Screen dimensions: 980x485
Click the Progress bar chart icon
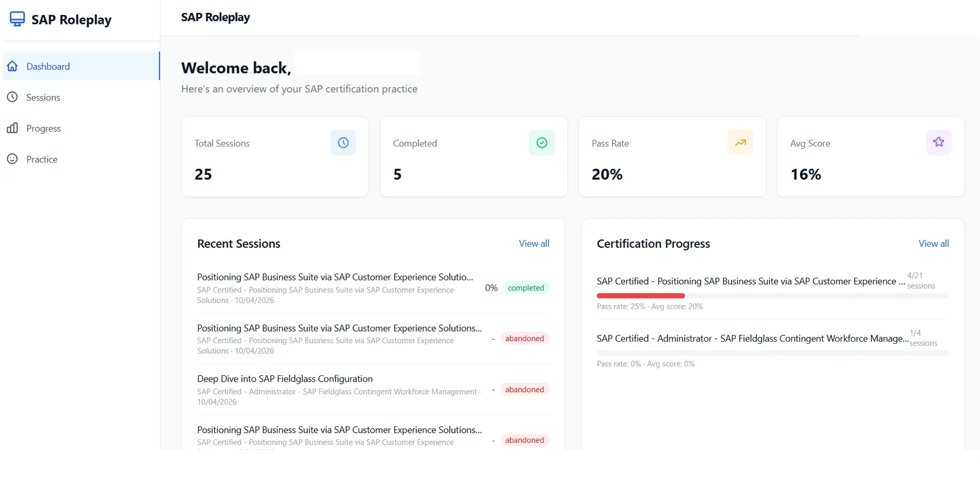pos(13,128)
